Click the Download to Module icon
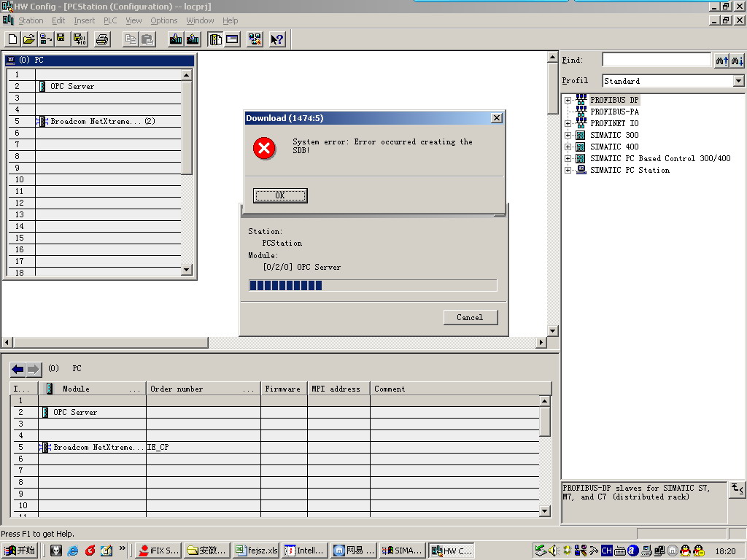The height and width of the screenshot is (560, 747). pos(176,39)
